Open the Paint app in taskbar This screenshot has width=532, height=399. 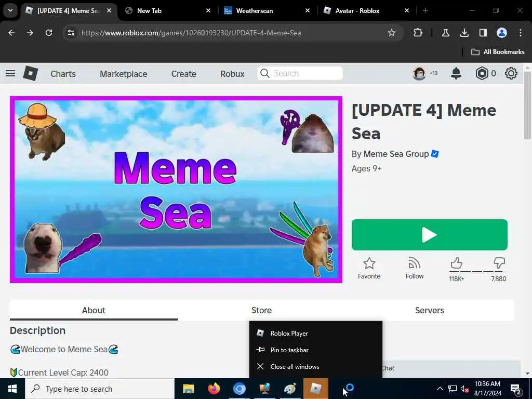290,389
